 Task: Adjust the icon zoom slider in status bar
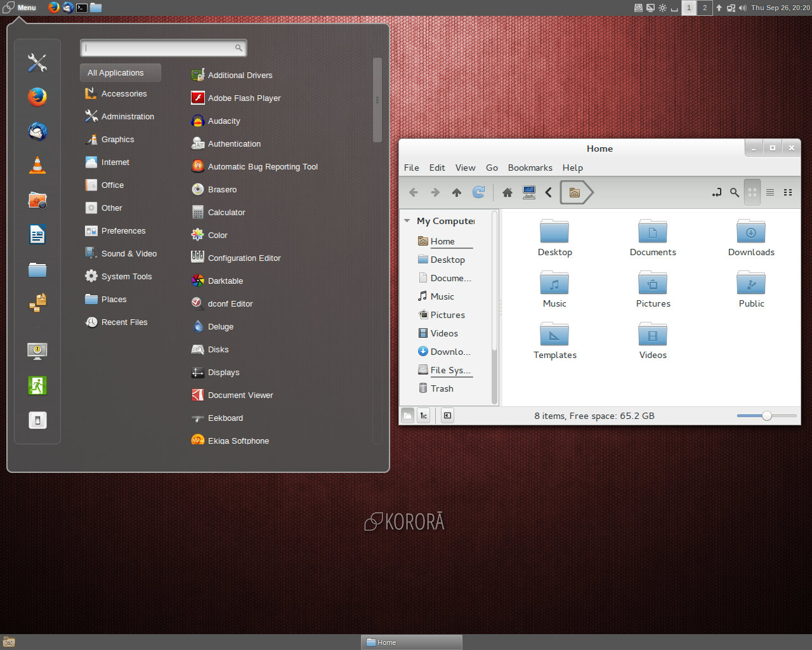pyautogui.click(x=767, y=416)
